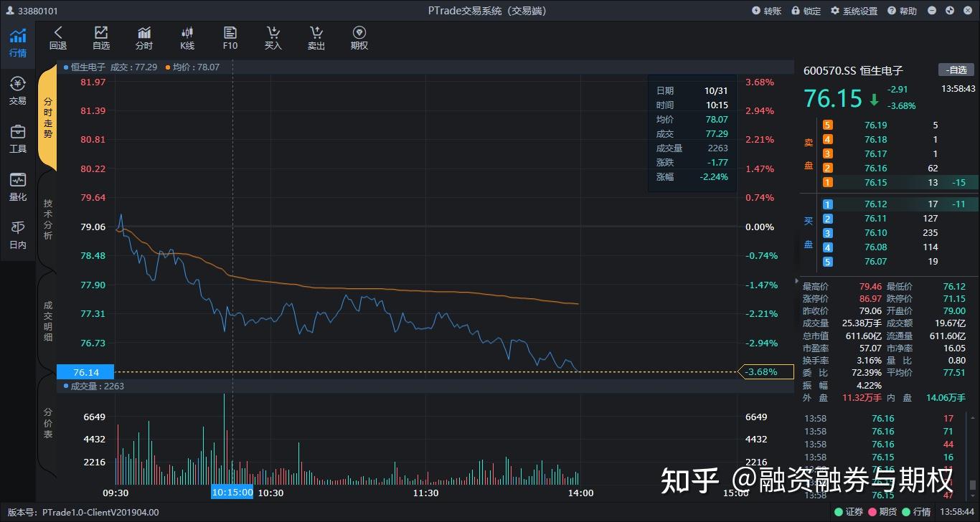Click the 均价 : 78.07 legend label
Image resolution: width=980 pixels, height=522 pixels.
pyautogui.click(x=192, y=67)
